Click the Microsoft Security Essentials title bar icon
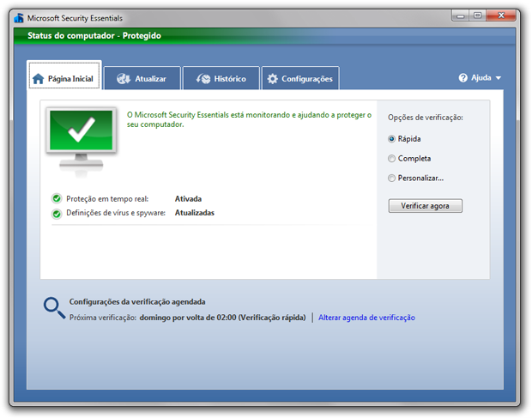 (19, 18)
